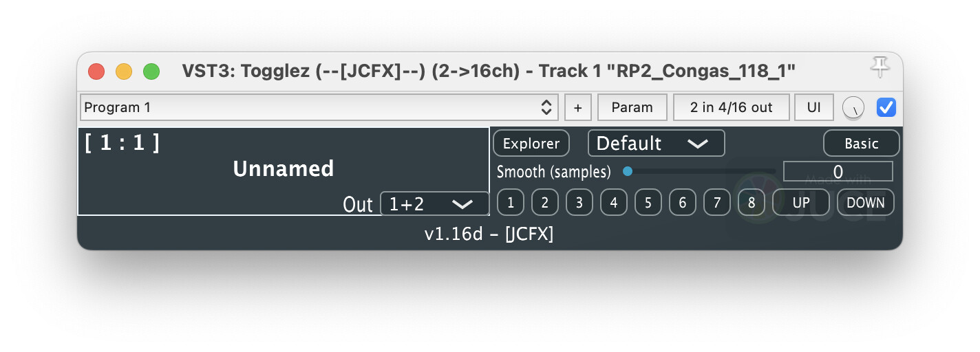Click the plus preset button
This screenshot has height=352, width=980.
pyautogui.click(x=577, y=107)
